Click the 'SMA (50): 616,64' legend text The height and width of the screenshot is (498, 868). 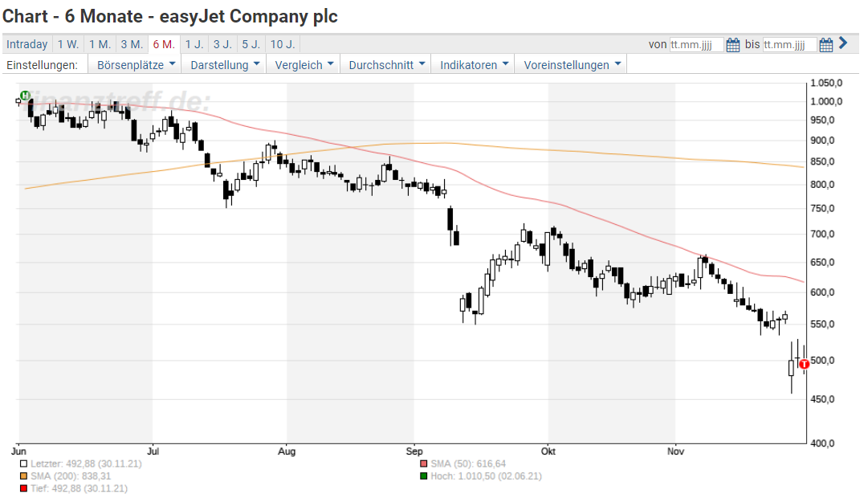point(468,463)
